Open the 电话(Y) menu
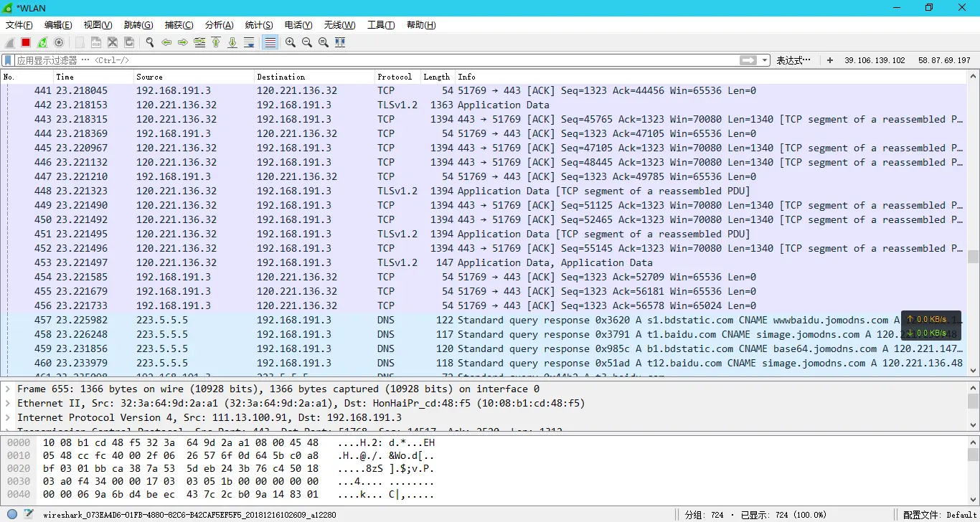Viewport: 980px width, 522px height. point(298,25)
